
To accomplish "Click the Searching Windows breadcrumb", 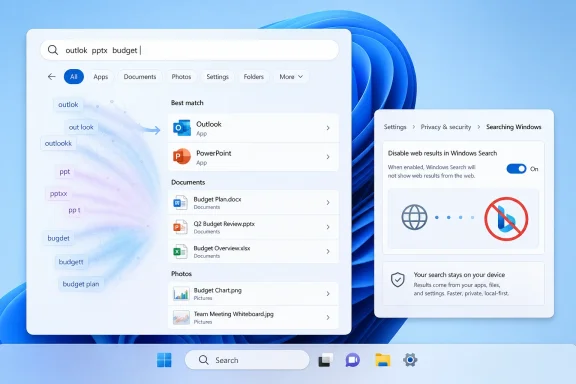I will (x=514, y=127).
